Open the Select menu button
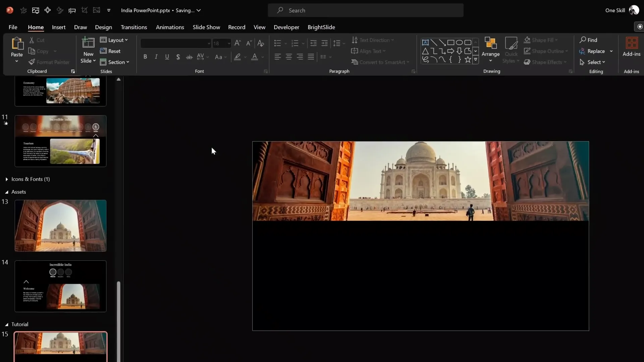 [x=594, y=62]
